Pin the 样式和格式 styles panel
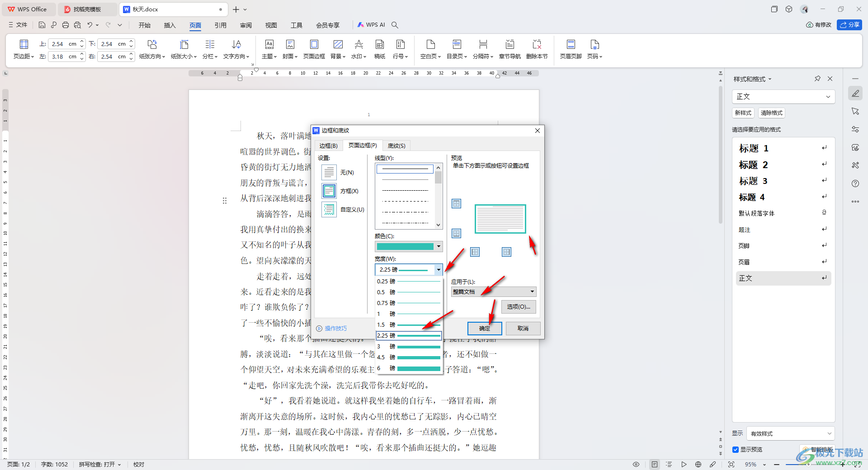Image resolution: width=868 pixels, height=470 pixels. [x=817, y=79]
